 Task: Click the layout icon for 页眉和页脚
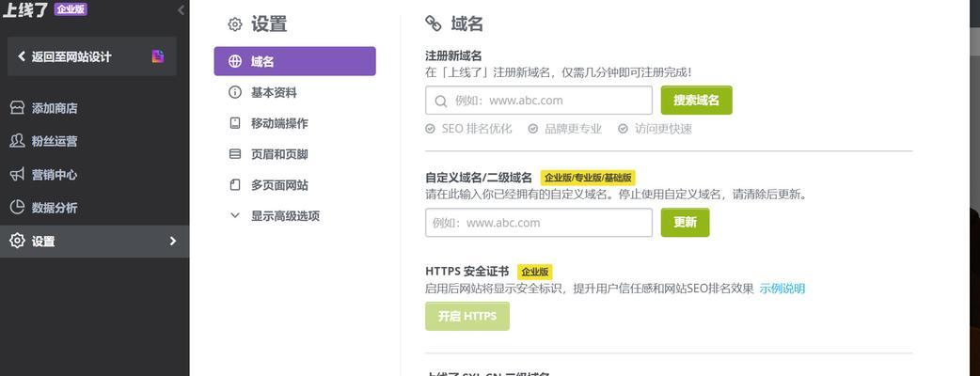coord(235,153)
